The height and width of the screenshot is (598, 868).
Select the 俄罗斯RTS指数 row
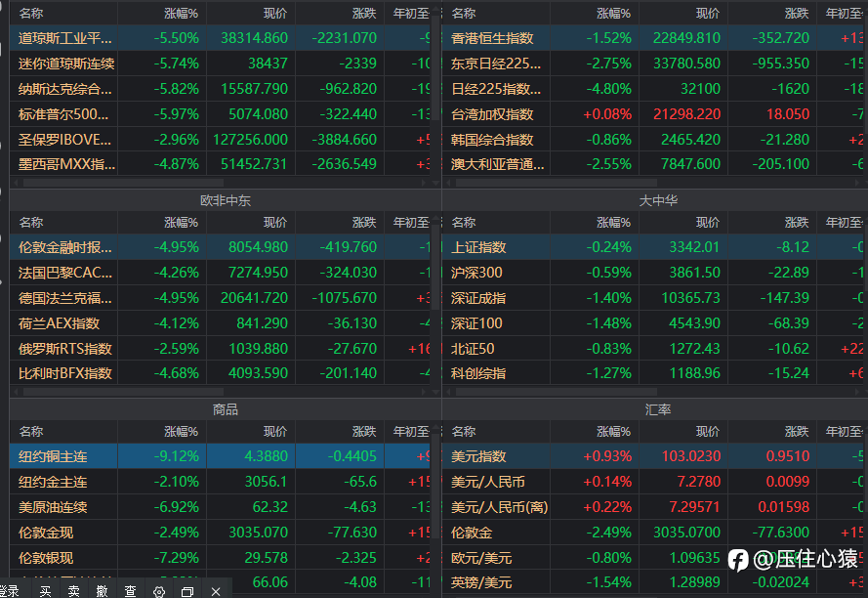65,348
